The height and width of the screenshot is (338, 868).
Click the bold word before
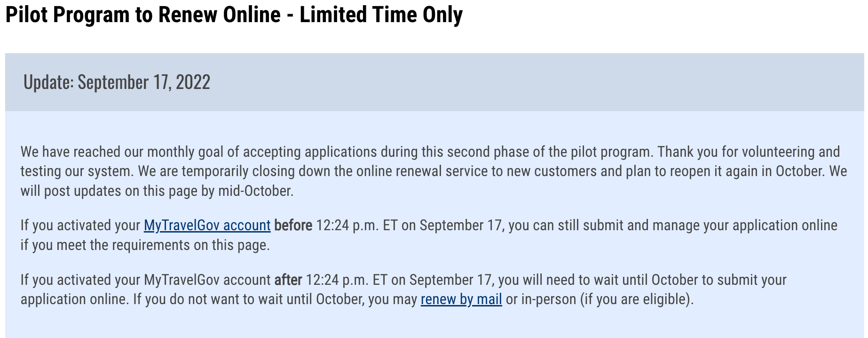point(293,225)
